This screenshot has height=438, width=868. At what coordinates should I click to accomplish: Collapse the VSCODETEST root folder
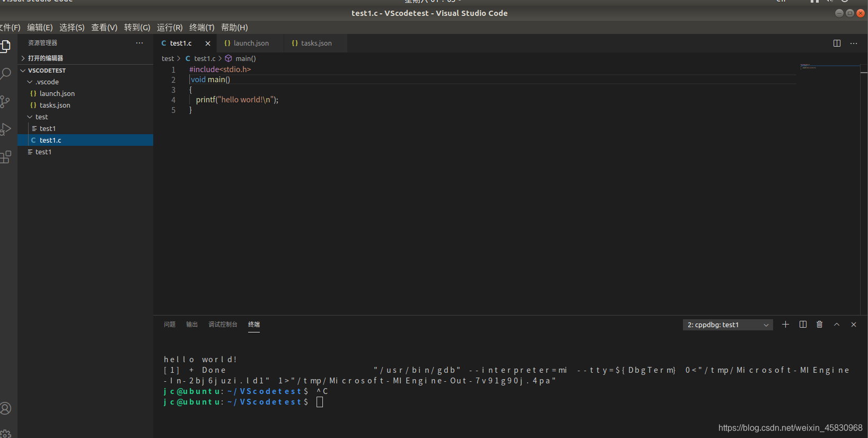click(x=85, y=70)
